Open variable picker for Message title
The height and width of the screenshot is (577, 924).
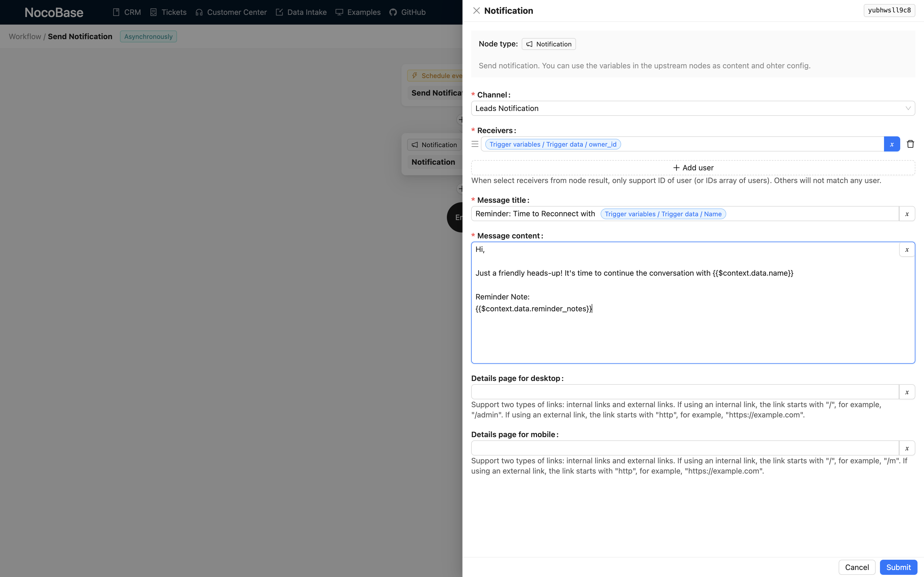(907, 214)
